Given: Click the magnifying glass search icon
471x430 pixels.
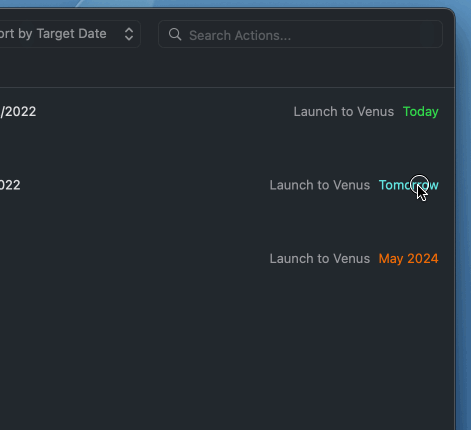Looking at the screenshot, I should click(175, 34).
